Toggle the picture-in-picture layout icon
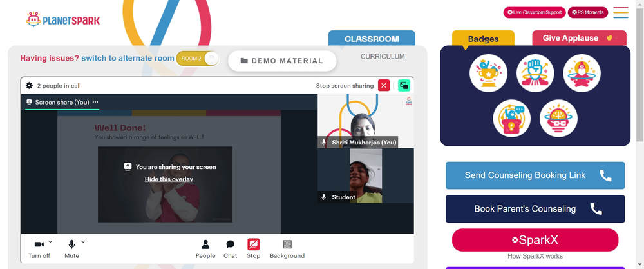The width and height of the screenshot is (644, 269). click(x=404, y=86)
